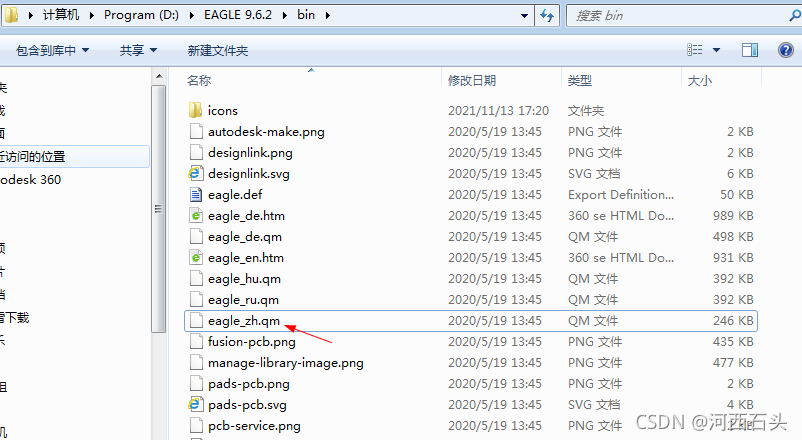The image size is (802, 440).
Task: Select the eagle_de.qm file icon
Action: [x=196, y=236]
